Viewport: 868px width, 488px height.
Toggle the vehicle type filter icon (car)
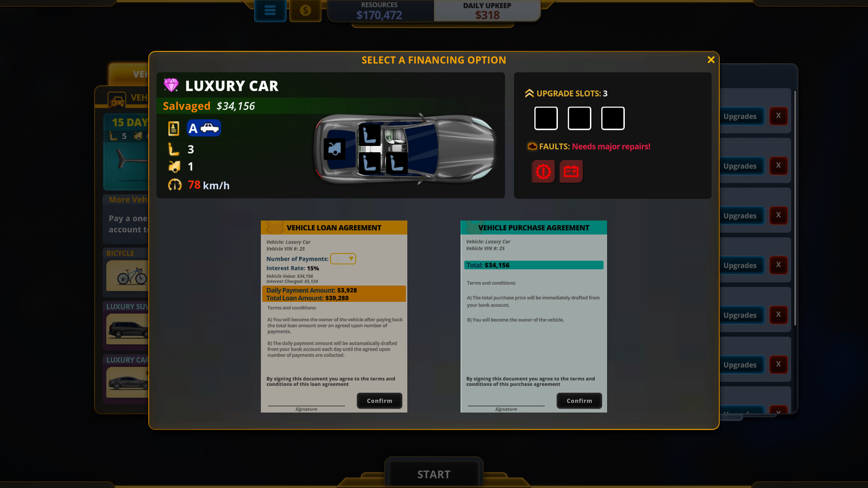tap(209, 128)
